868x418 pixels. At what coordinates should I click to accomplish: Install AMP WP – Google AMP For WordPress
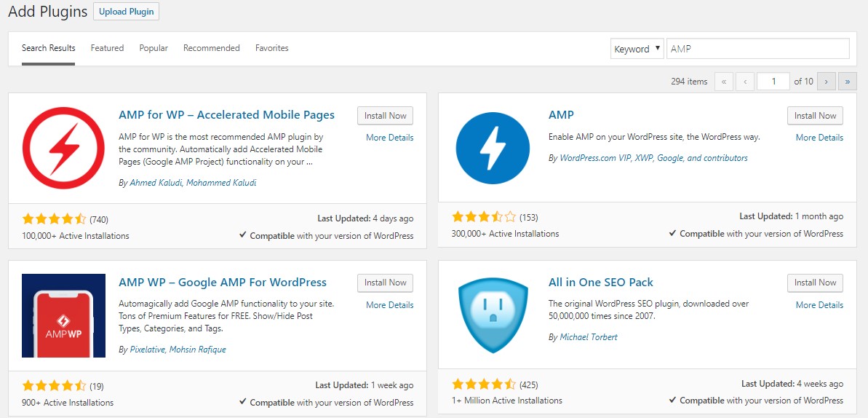pyautogui.click(x=386, y=282)
